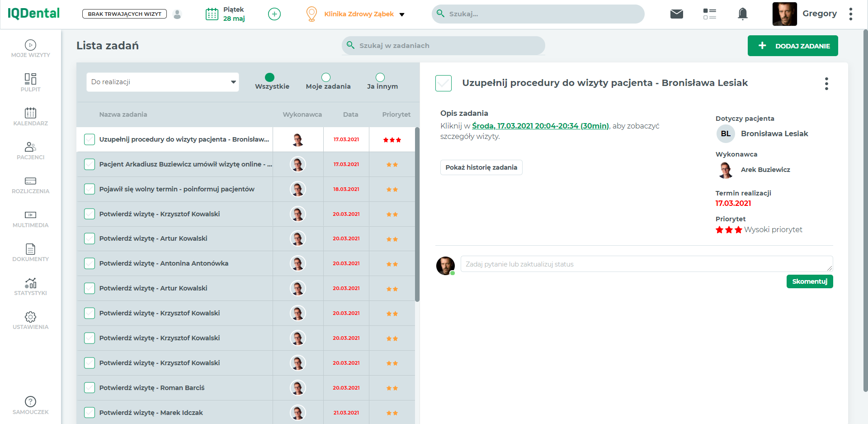Open notifications bell icon
The image size is (868, 424).
pyautogui.click(x=742, y=14)
